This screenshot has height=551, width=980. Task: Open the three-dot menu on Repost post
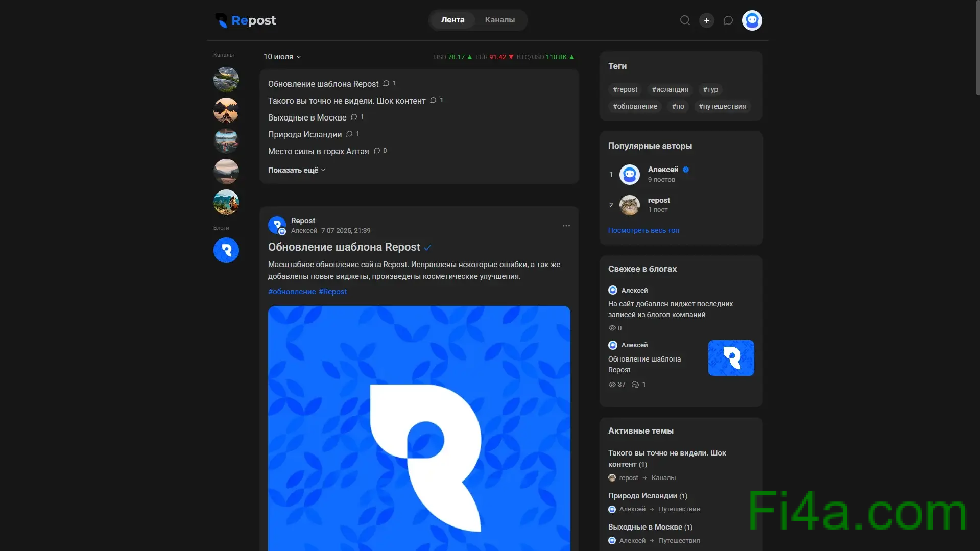(566, 226)
